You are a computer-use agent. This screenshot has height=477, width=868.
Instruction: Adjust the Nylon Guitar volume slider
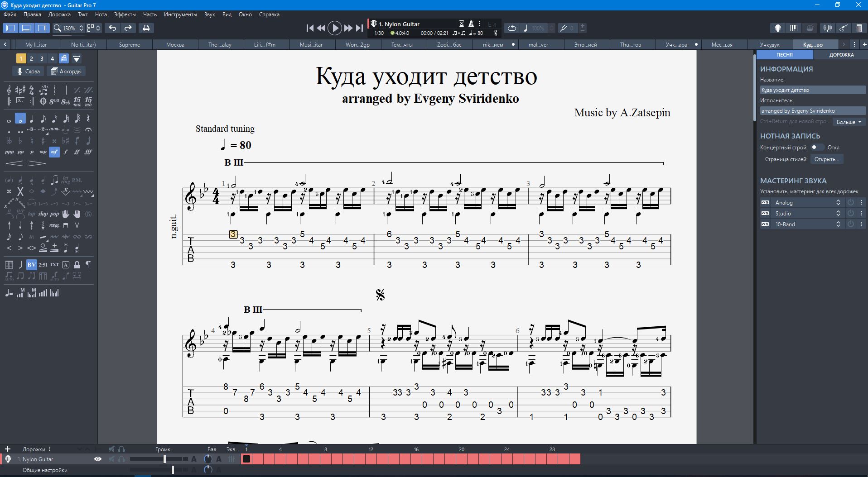(x=164, y=459)
